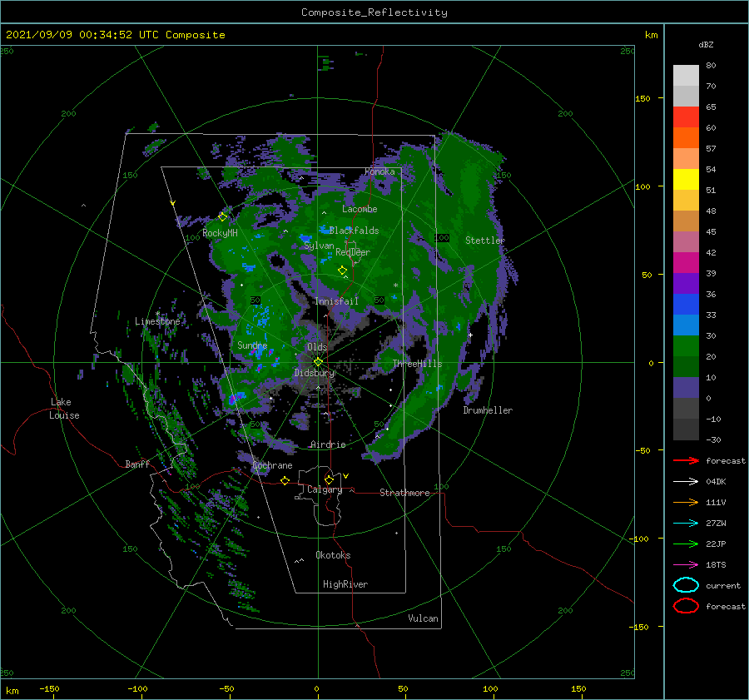The image size is (749, 700).
Task: Click the yellow radar site marker at Olds
Action: click(318, 362)
